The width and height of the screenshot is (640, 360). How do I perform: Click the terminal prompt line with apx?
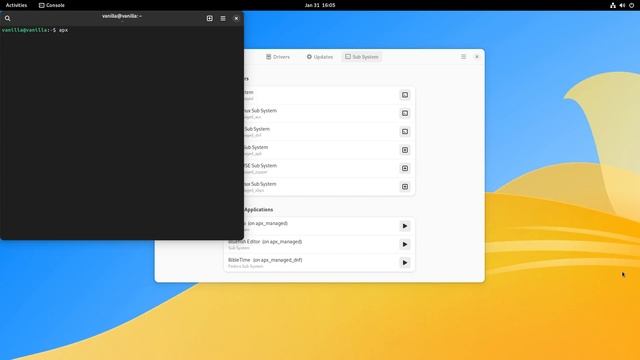(35, 30)
